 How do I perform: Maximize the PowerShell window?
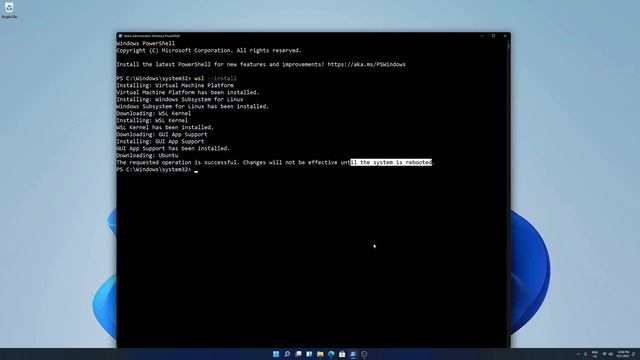(493, 36)
